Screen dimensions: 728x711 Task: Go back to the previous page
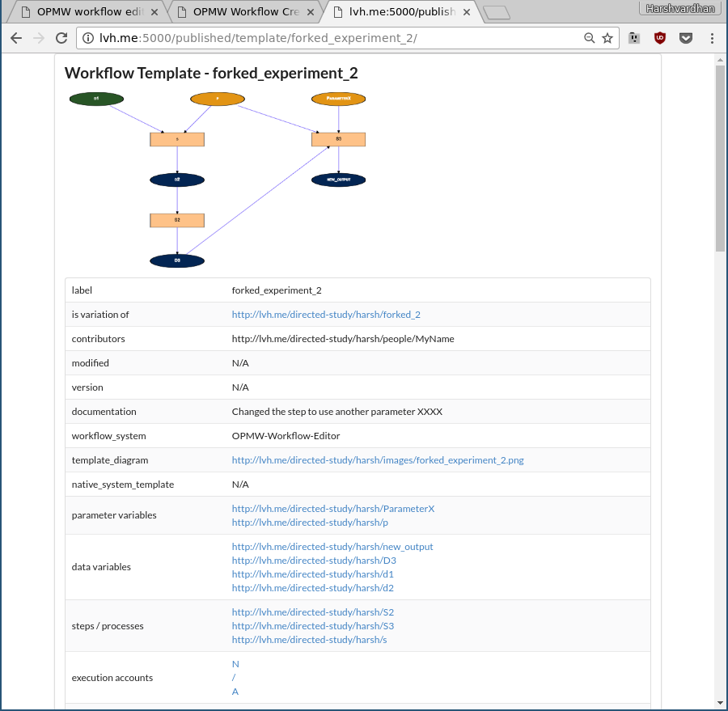[16, 38]
